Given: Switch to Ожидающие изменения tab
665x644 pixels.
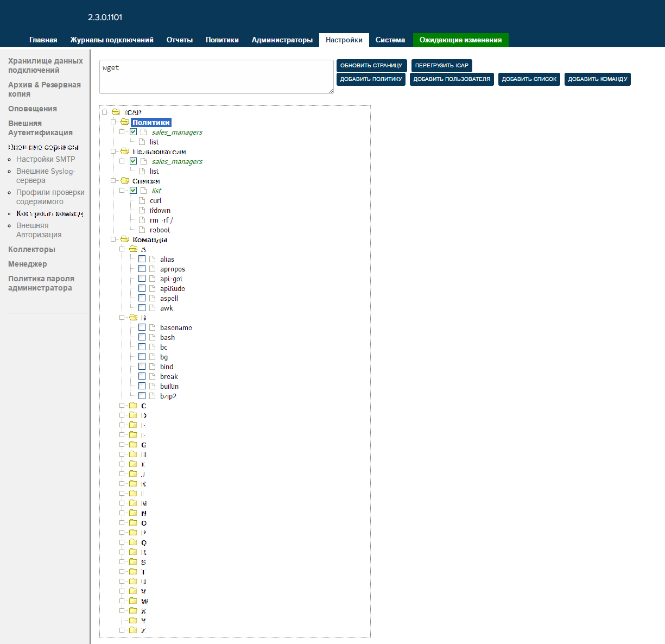Looking at the screenshot, I should 460,40.
